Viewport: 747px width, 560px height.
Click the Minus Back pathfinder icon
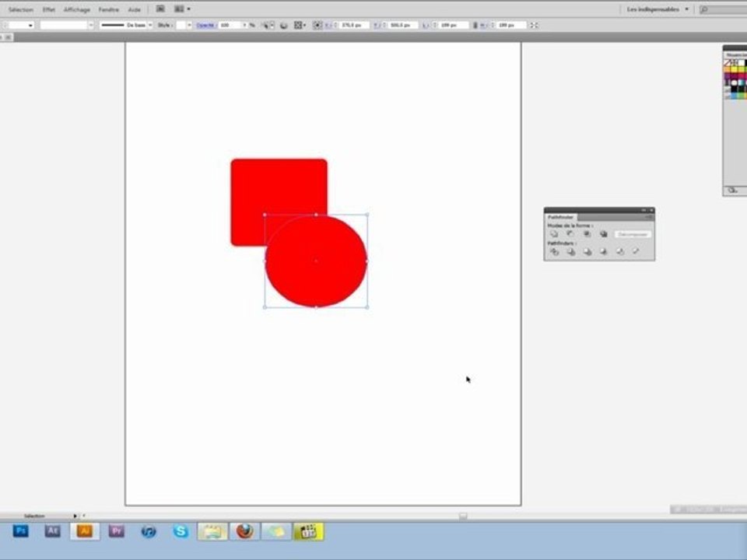(x=636, y=251)
